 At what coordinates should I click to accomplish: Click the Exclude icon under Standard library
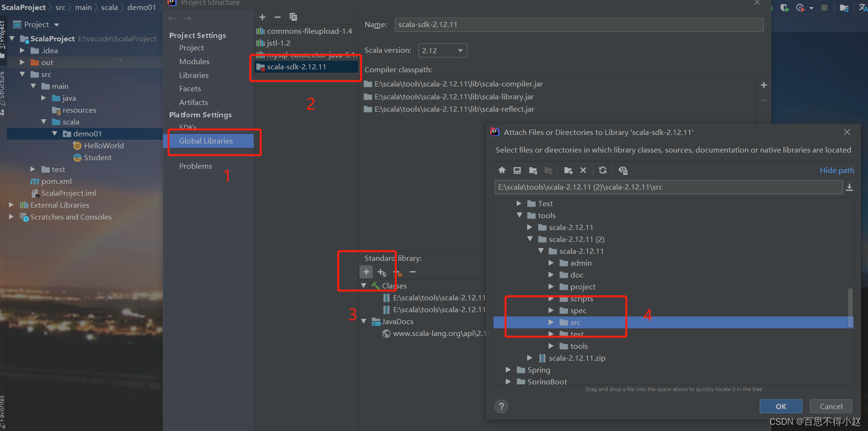pos(397,272)
